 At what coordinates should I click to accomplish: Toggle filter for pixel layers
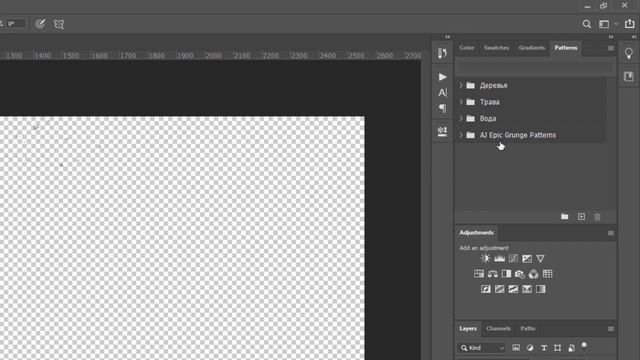pos(516,348)
